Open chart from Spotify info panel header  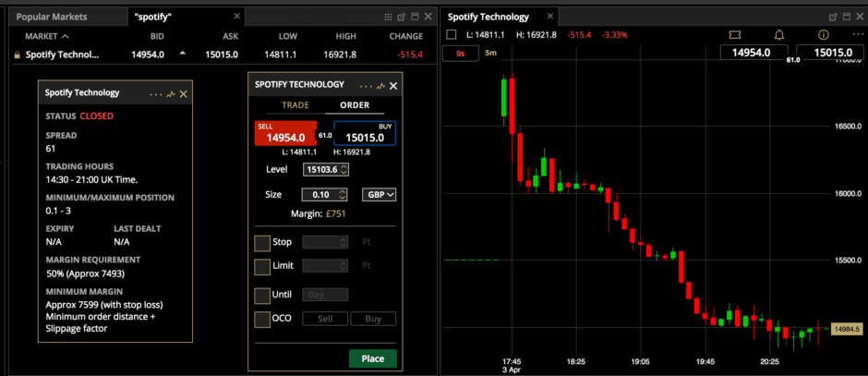(x=171, y=94)
